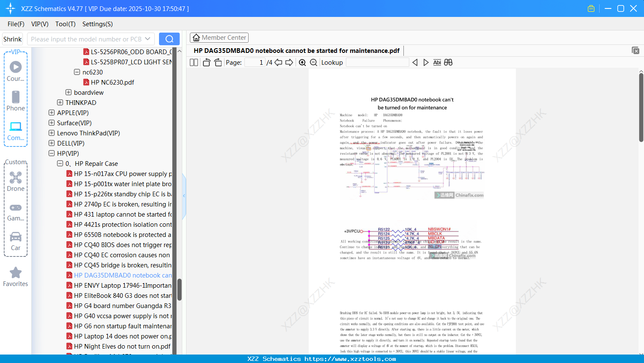The height and width of the screenshot is (363, 644).
Task: Click the PDF viewer vertical scrollbar thumb
Action: click(641, 107)
